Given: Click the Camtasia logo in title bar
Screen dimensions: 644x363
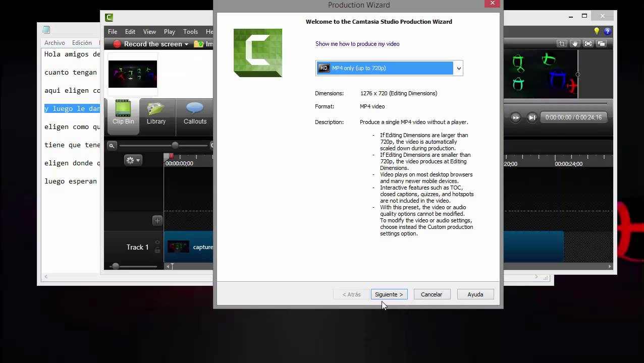Looking at the screenshot, I should (x=109, y=18).
